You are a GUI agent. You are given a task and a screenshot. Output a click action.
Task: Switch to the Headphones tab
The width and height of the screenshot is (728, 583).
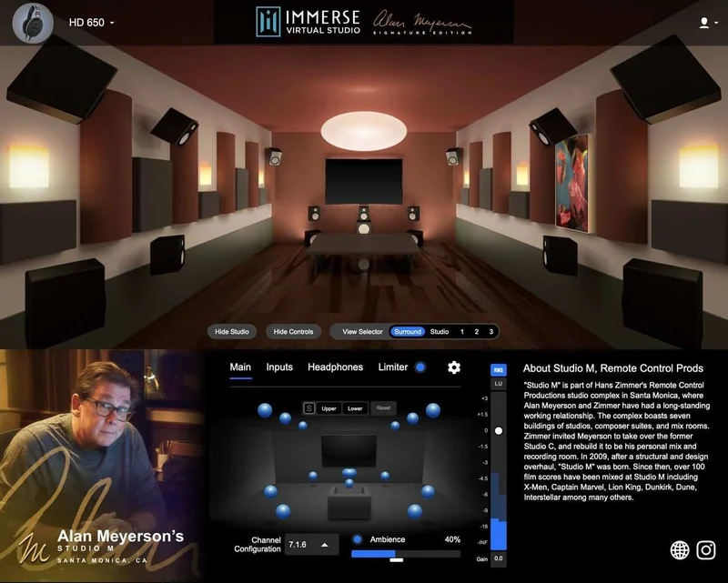[335, 367]
